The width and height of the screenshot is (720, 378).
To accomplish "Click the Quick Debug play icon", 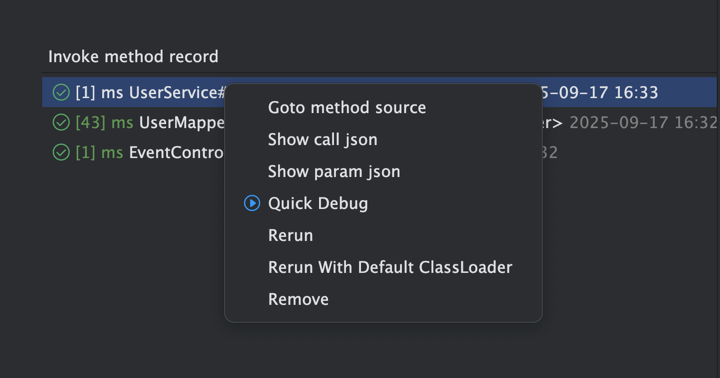I will click(252, 203).
